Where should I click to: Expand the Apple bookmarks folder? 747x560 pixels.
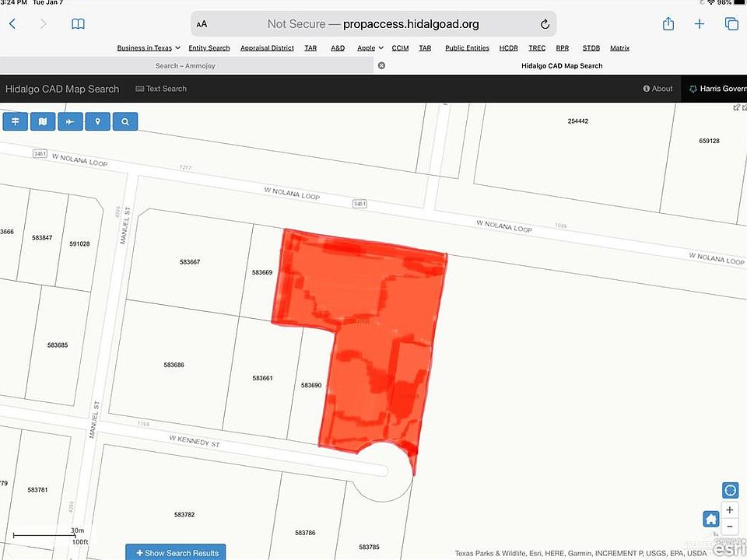(370, 48)
